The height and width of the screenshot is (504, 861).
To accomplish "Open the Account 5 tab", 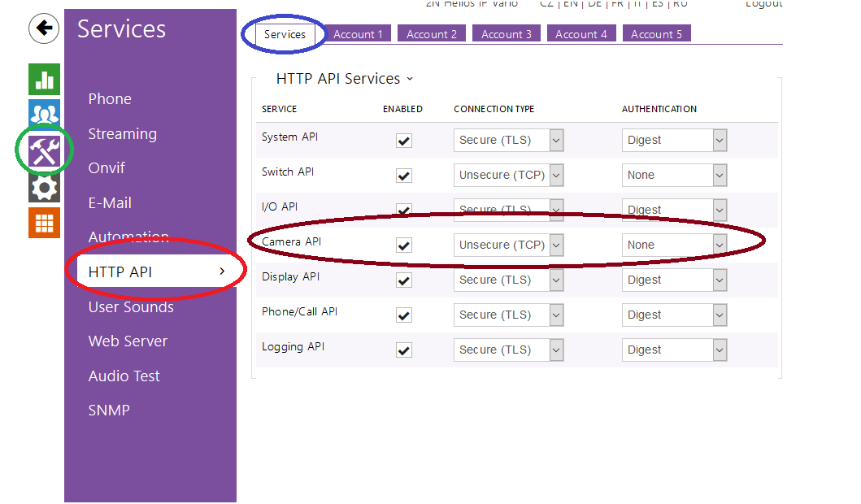I will click(656, 34).
